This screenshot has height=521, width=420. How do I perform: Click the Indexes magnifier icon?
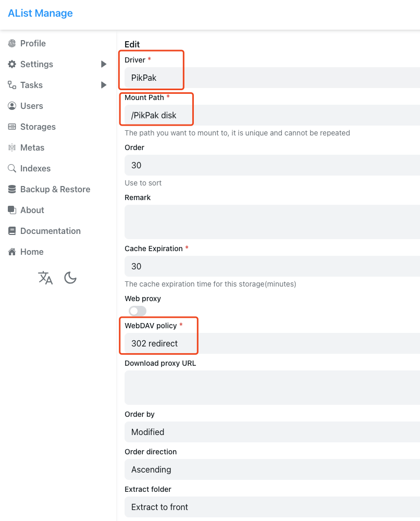[12, 168]
